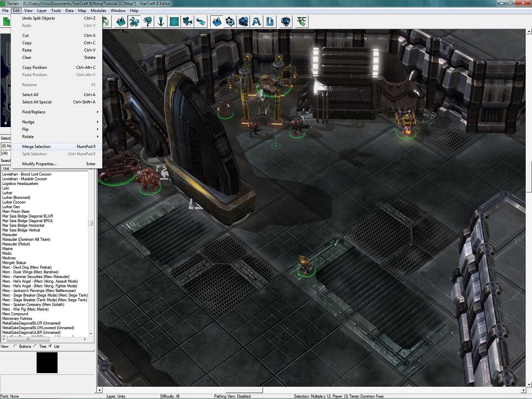Open the File menu
This screenshot has height=399, width=532.
pyautogui.click(x=5, y=10)
